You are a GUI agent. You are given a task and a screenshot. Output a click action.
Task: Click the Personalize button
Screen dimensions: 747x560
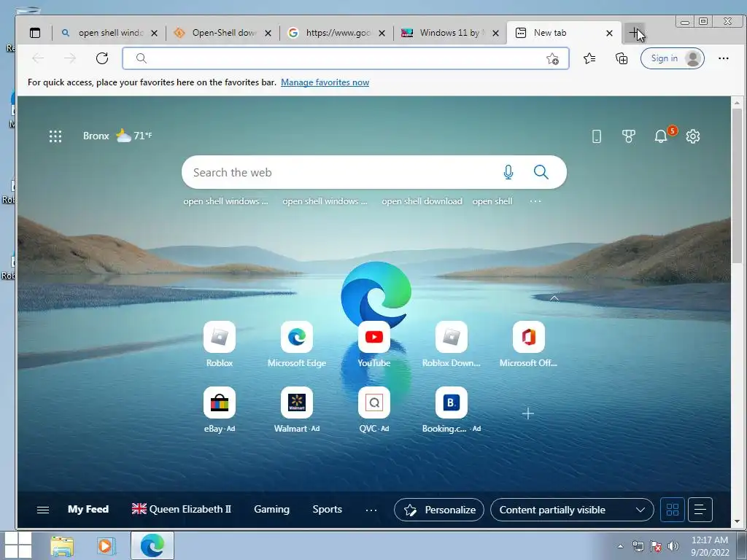438,510
